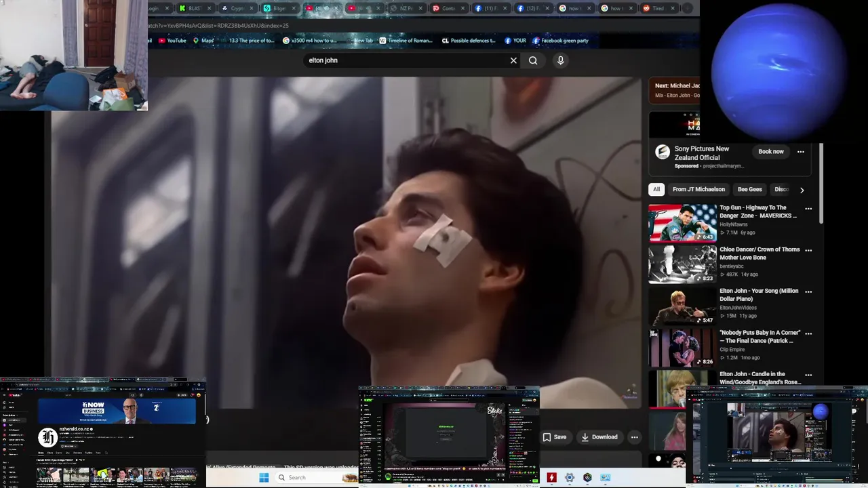
Task: Clear the 'elton john' search text
Action: [x=513, y=60]
